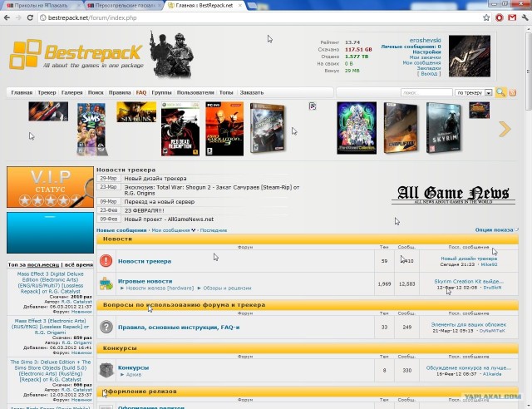
Task: Open Трекер in the navigation menu
Action: tap(47, 92)
